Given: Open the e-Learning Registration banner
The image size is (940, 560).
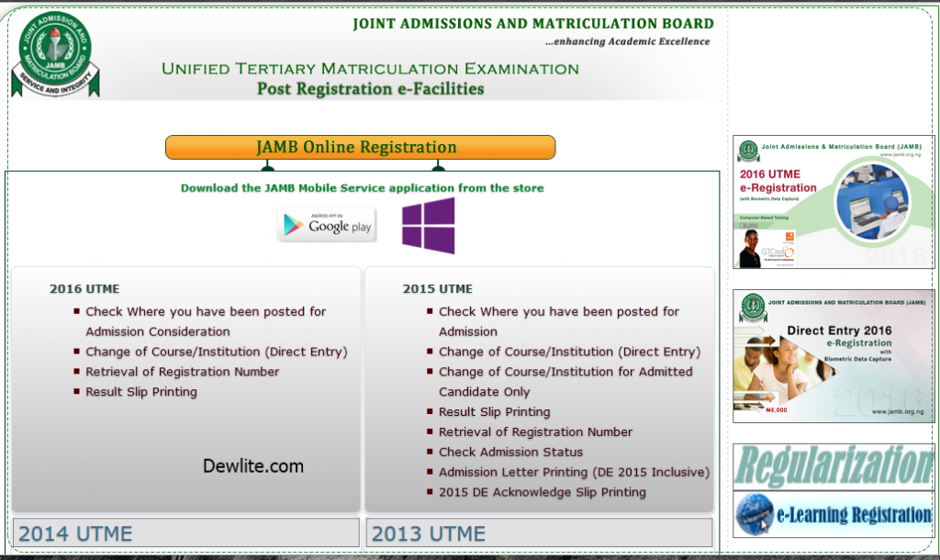Looking at the screenshot, I should 834,514.
